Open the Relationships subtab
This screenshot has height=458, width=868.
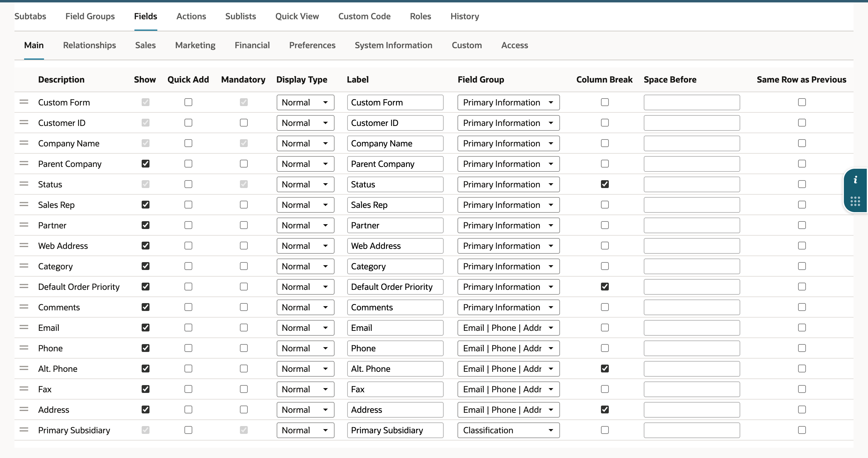click(89, 45)
